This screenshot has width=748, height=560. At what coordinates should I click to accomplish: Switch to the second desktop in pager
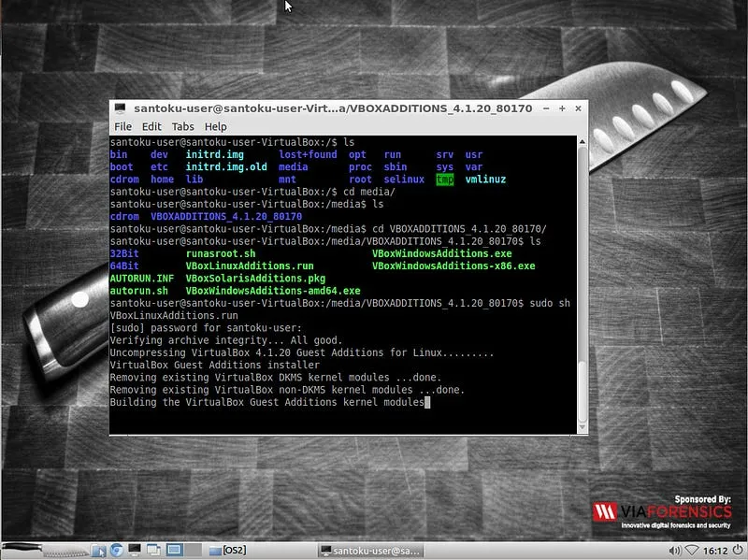(193, 550)
